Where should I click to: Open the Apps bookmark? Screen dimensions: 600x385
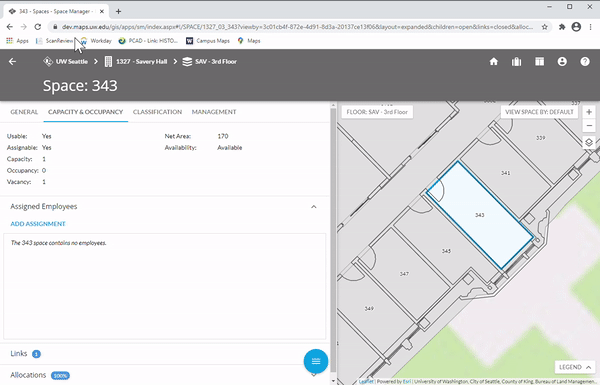tap(18, 41)
